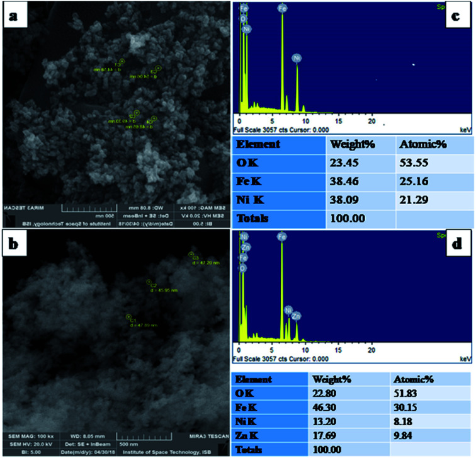Click the Ni peak marker near 8 keV in spectrum c
The image size is (476, 458).
point(297,58)
